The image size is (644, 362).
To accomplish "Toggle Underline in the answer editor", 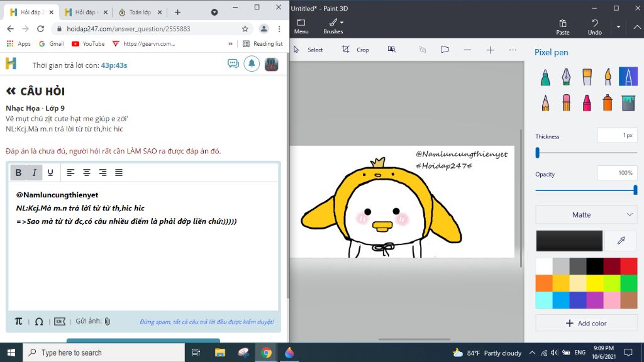I will click(50, 173).
